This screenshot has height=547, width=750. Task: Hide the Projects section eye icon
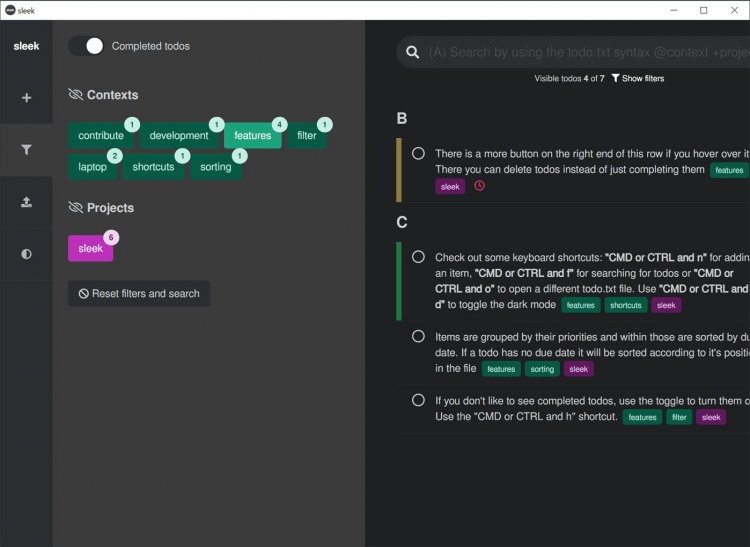[x=75, y=208]
